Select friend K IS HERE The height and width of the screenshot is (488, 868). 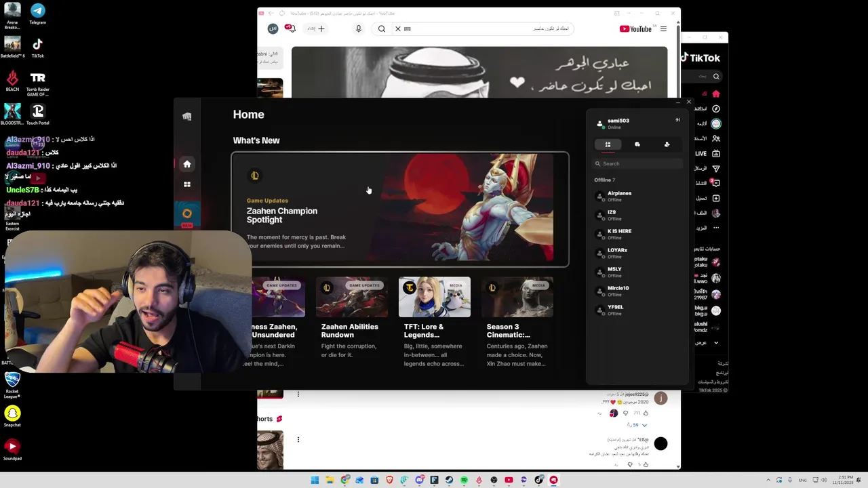(637, 234)
